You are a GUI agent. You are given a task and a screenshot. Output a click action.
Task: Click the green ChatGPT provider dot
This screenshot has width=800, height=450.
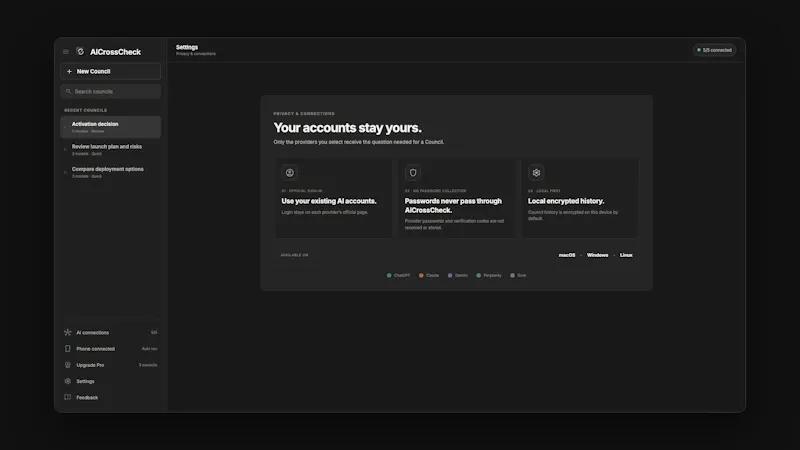click(389, 276)
